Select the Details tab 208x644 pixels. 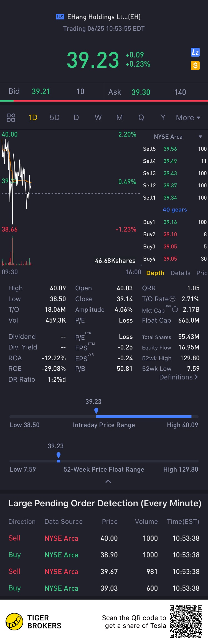tap(181, 273)
